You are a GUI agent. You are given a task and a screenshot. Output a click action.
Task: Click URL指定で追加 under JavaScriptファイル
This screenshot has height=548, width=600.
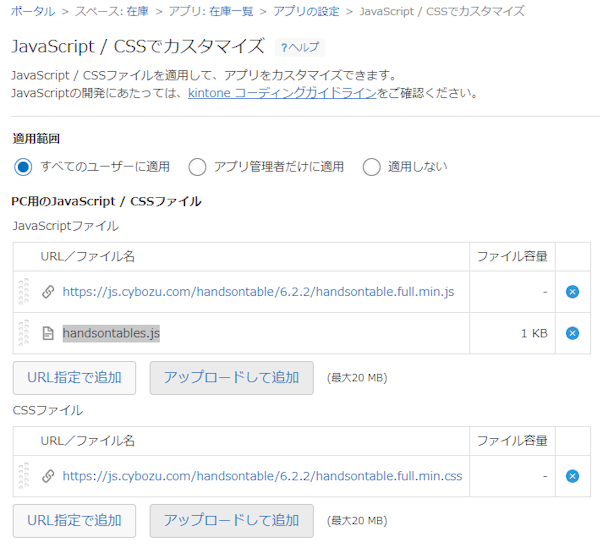pyautogui.click(x=74, y=378)
